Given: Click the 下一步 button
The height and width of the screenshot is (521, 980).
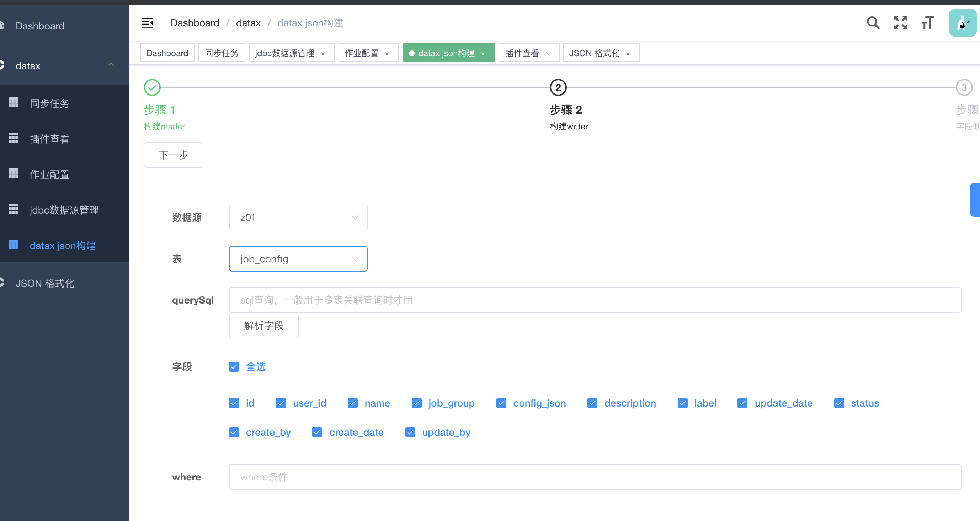Looking at the screenshot, I should [173, 155].
